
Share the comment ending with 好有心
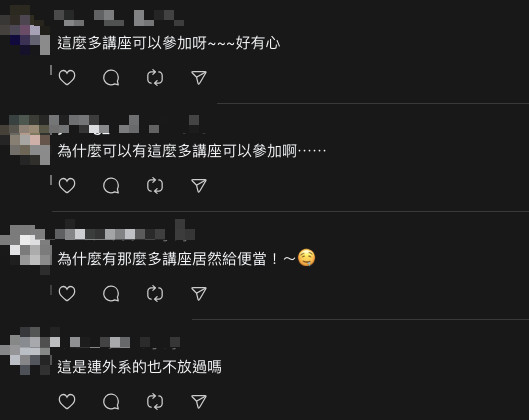[x=199, y=78]
